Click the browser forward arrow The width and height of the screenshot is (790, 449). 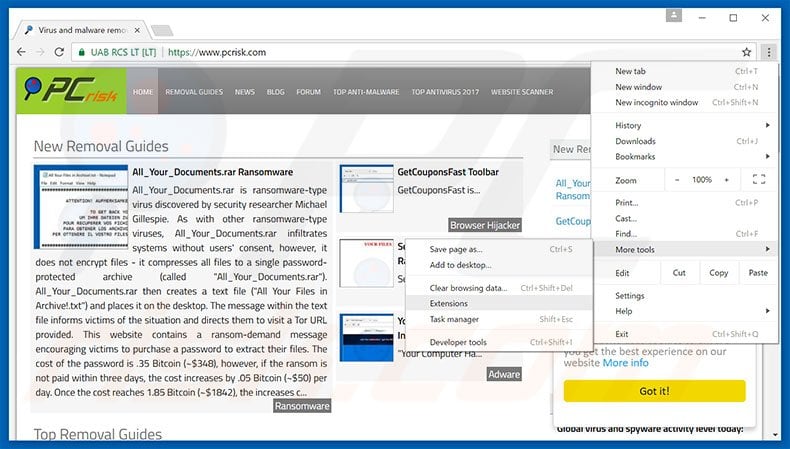[x=40, y=52]
